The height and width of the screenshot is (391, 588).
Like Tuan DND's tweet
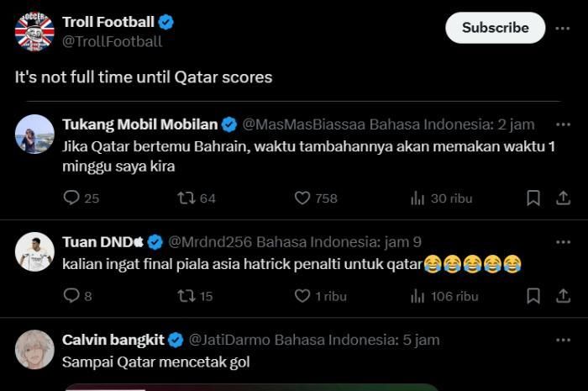[x=302, y=295]
